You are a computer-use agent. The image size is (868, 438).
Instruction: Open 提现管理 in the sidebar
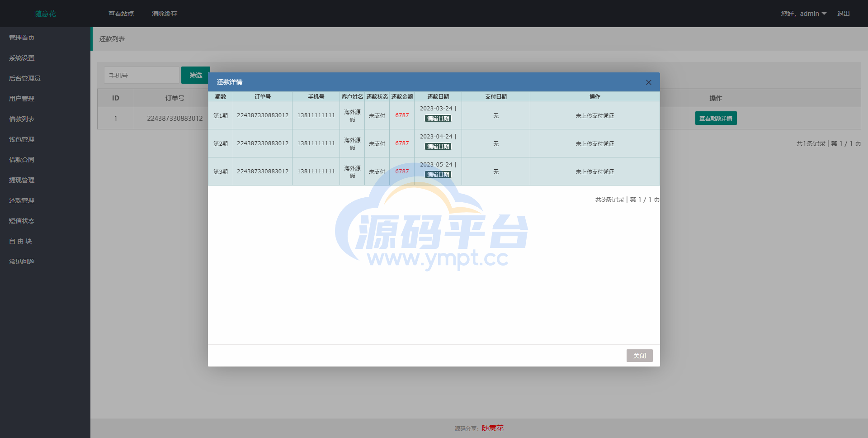(22, 180)
